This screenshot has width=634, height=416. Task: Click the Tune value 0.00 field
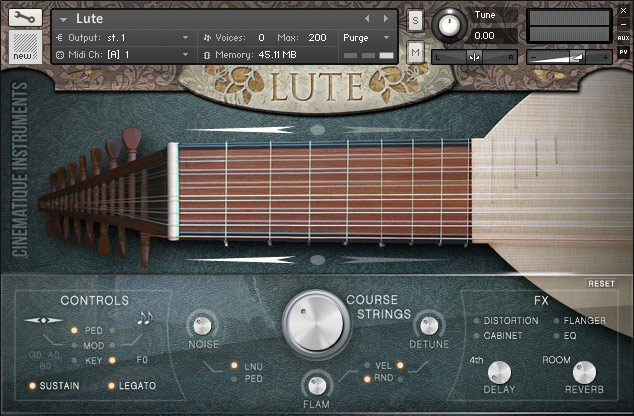tap(493, 36)
